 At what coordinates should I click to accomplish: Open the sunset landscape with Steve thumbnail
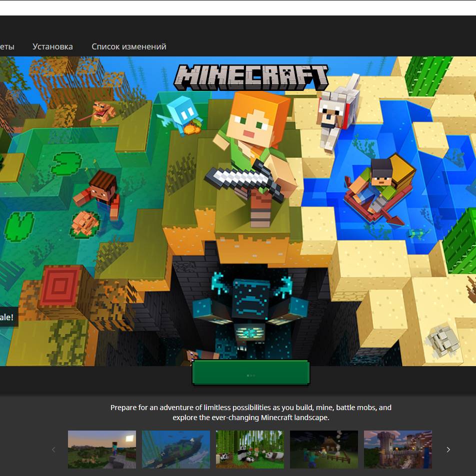(x=102, y=450)
